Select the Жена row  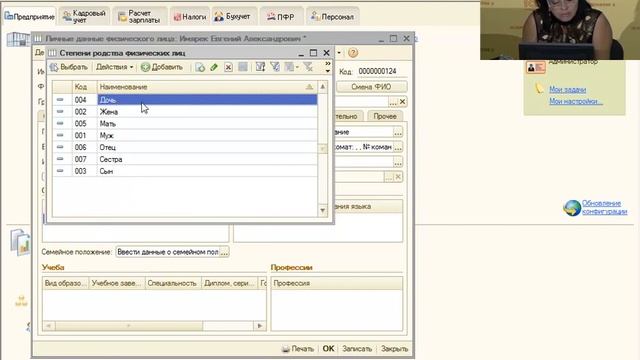tap(185, 111)
